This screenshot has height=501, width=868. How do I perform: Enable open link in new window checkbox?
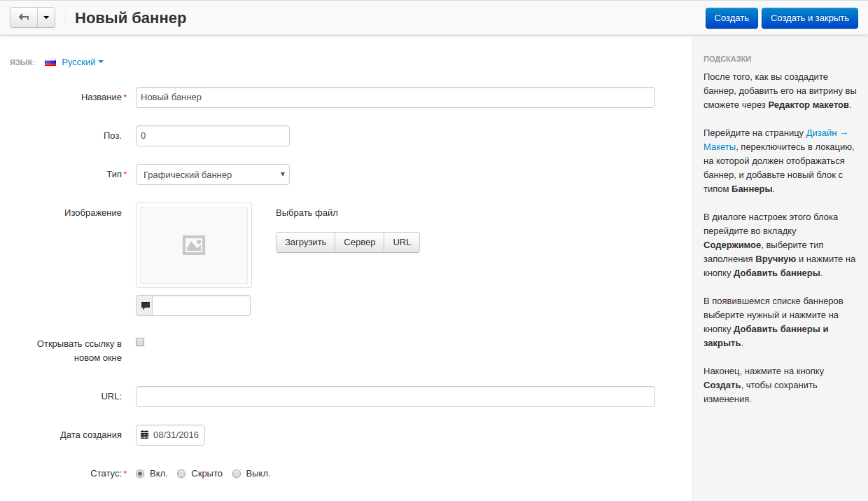point(140,343)
